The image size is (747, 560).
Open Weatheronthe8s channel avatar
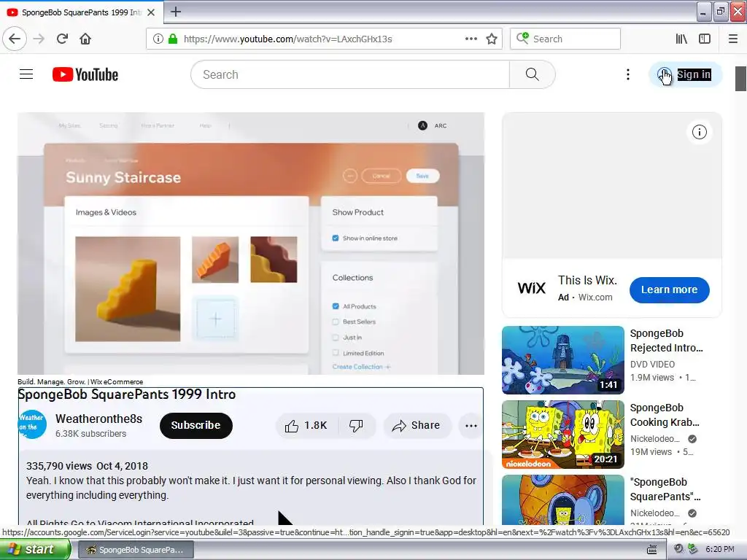(x=32, y=424)
